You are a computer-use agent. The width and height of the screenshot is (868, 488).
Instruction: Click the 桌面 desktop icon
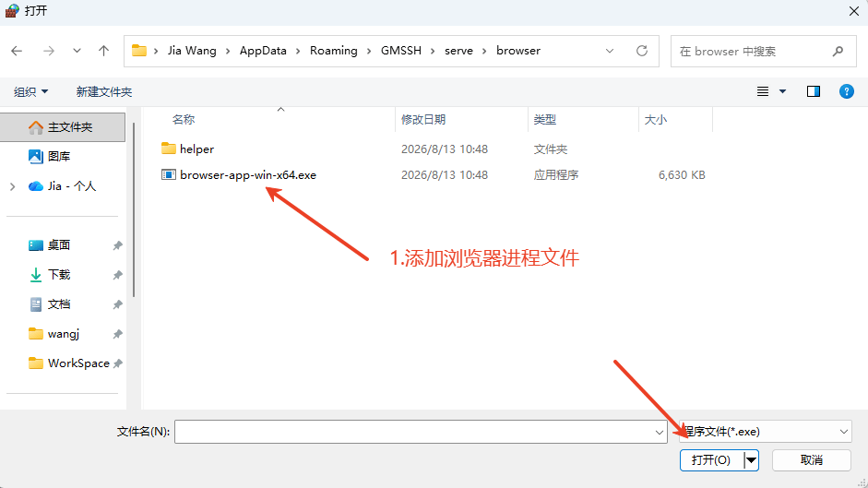35,245
